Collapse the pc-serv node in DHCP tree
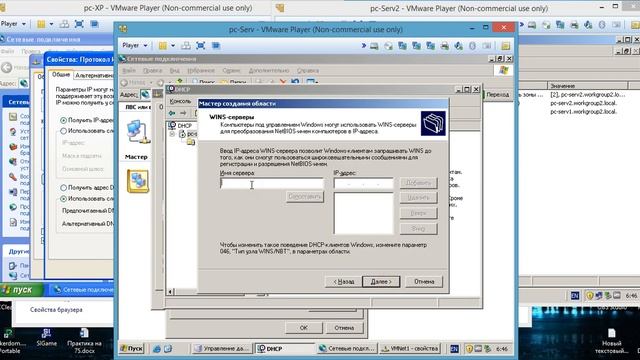 [x=172, y=134]
